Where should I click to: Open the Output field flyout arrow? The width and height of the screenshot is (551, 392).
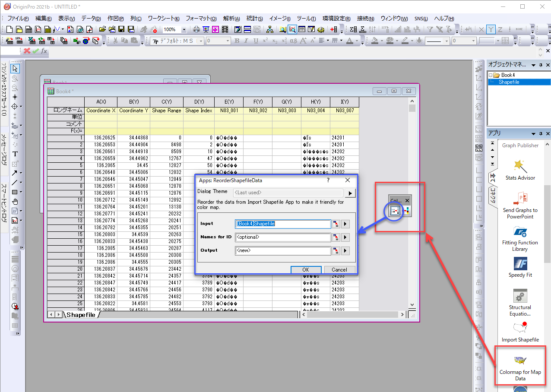point(345,251)
